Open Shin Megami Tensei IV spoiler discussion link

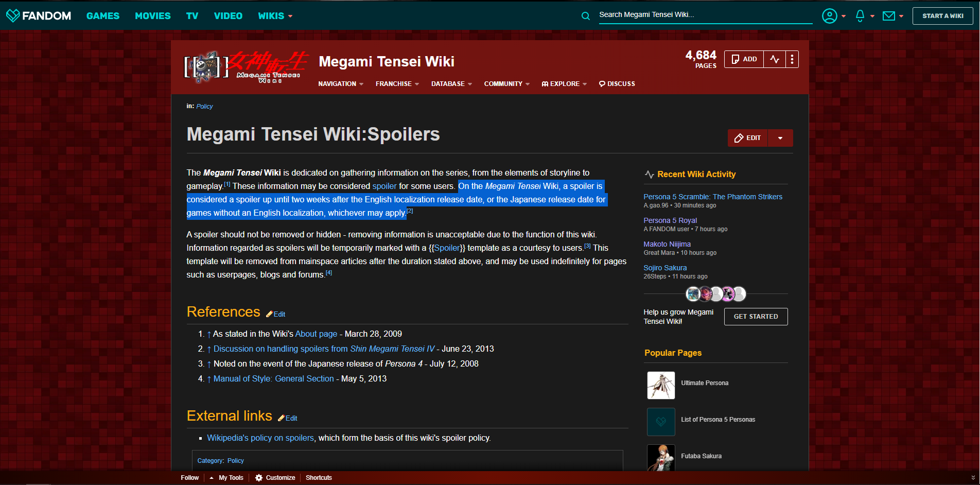tap(324, 349)
